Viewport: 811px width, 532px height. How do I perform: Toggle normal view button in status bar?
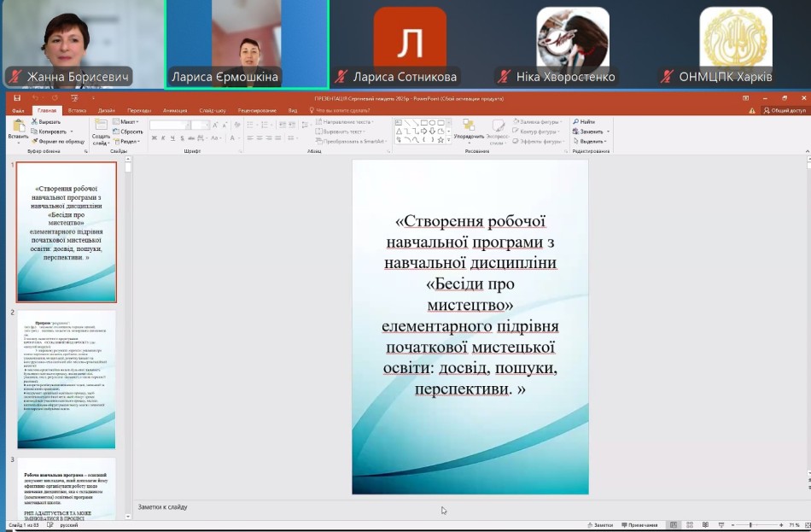674,525
